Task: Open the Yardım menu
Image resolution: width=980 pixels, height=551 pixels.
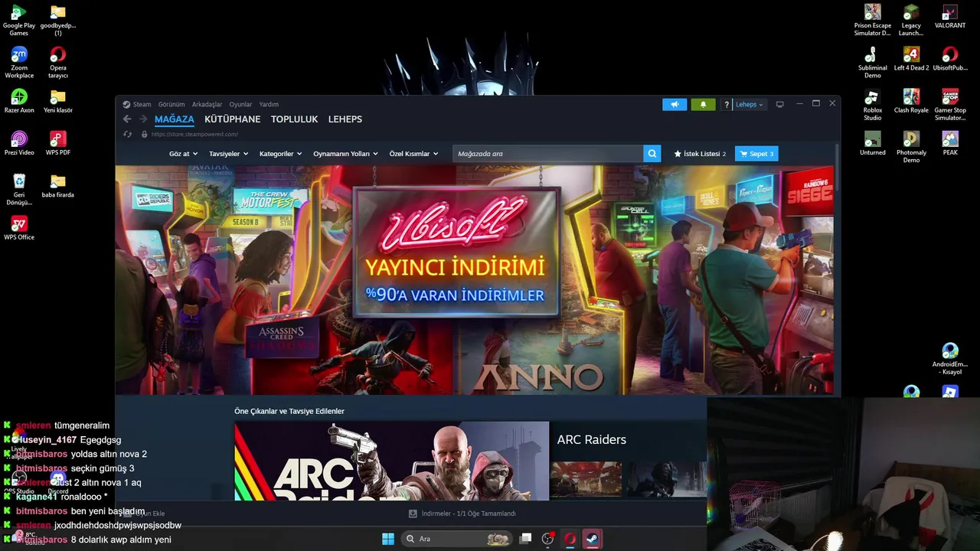Action: [269, 104]
